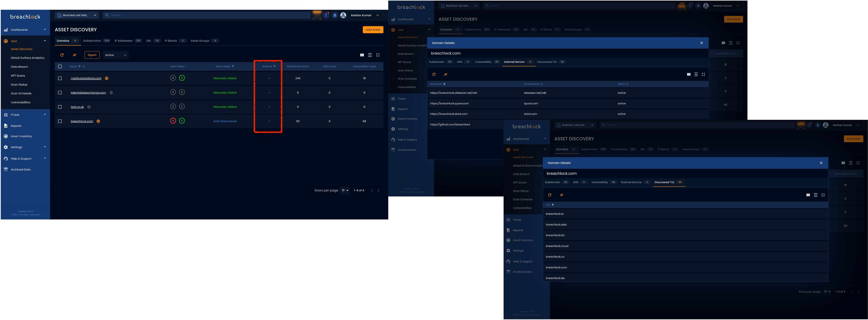Click D scan status circle for test.co.uk
Screen dimensions: 868x320
pos(182,106)
